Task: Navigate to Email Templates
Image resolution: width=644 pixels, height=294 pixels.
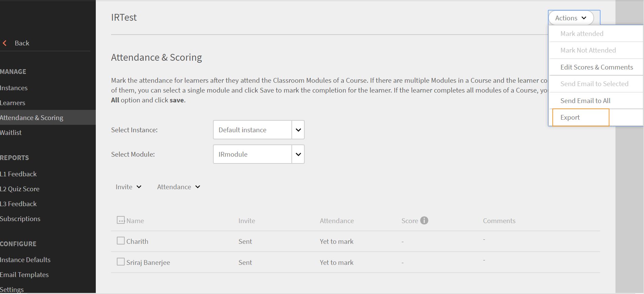Action: 24,275
